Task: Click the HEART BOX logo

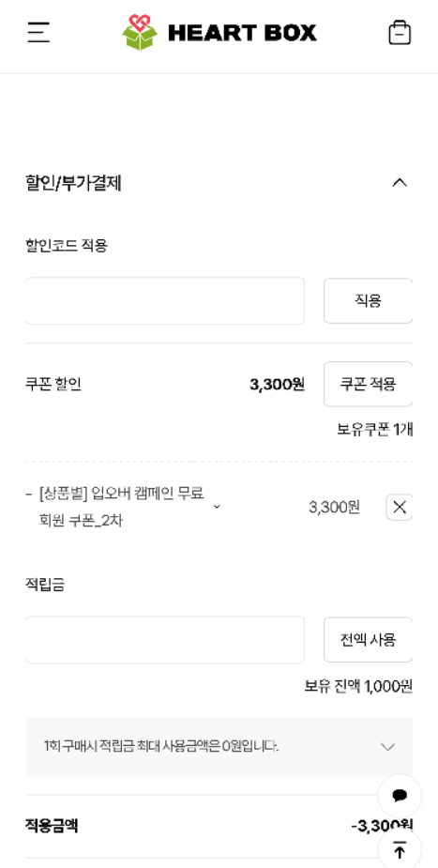Action: (219, 32)
